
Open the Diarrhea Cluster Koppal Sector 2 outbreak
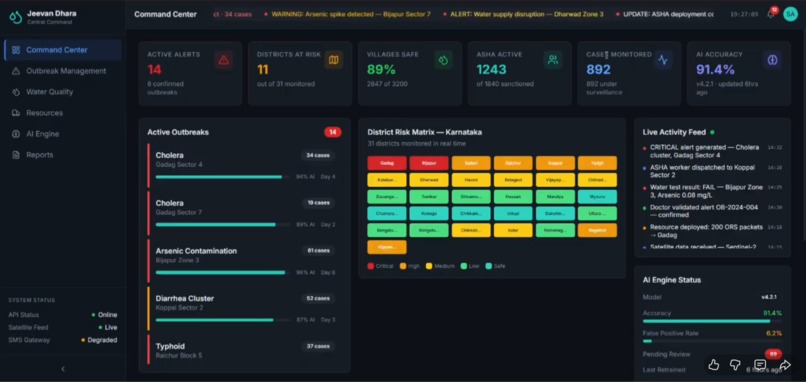[244, 308]
